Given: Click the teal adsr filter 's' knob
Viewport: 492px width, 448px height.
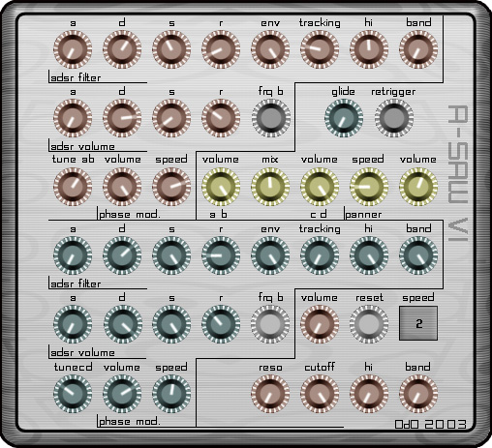Looking at the screenshot, I should click(171, 255).
